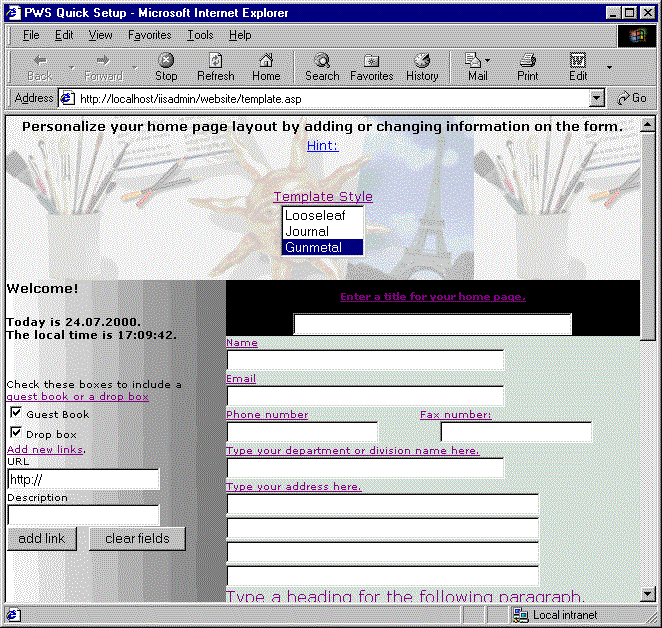Select Looseleaf template style
The width and height of the screenshot is (662, 628).
click(x=323, y=215)
